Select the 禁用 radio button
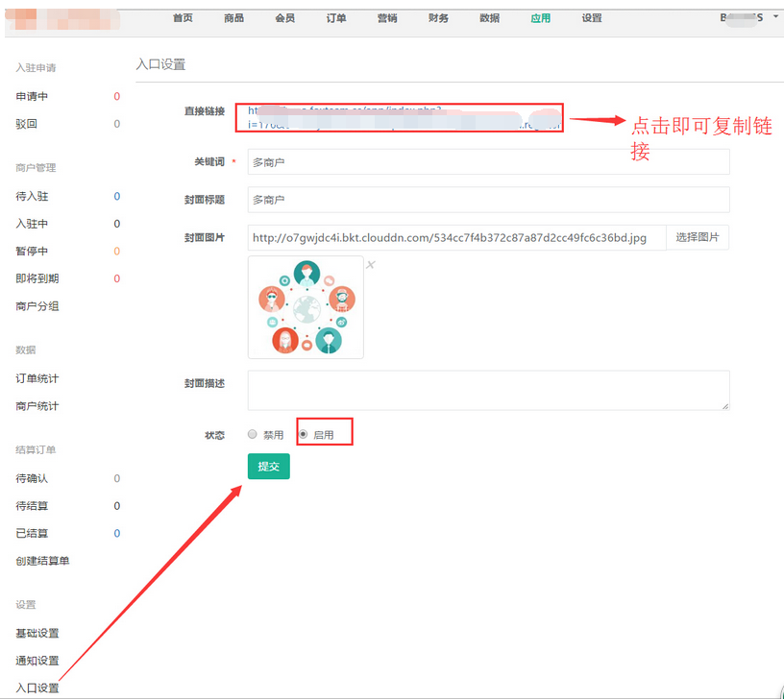 tap(253, 434)
